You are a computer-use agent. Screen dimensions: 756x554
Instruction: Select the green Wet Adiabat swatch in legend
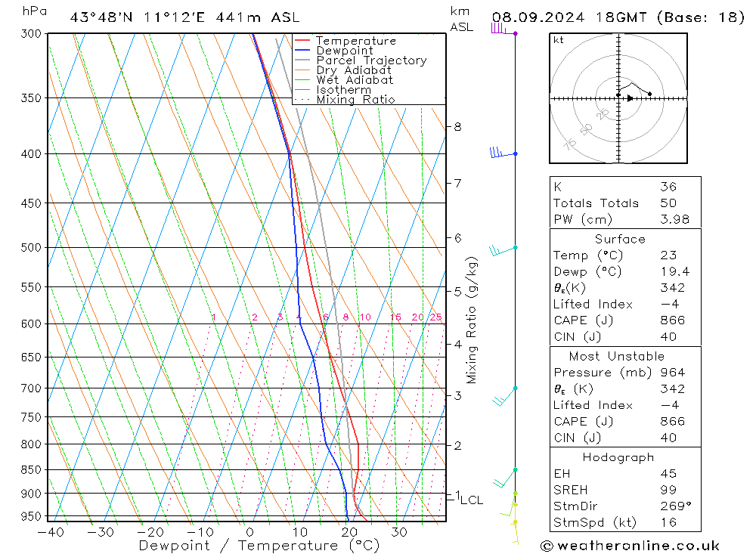tap(302, 79)
